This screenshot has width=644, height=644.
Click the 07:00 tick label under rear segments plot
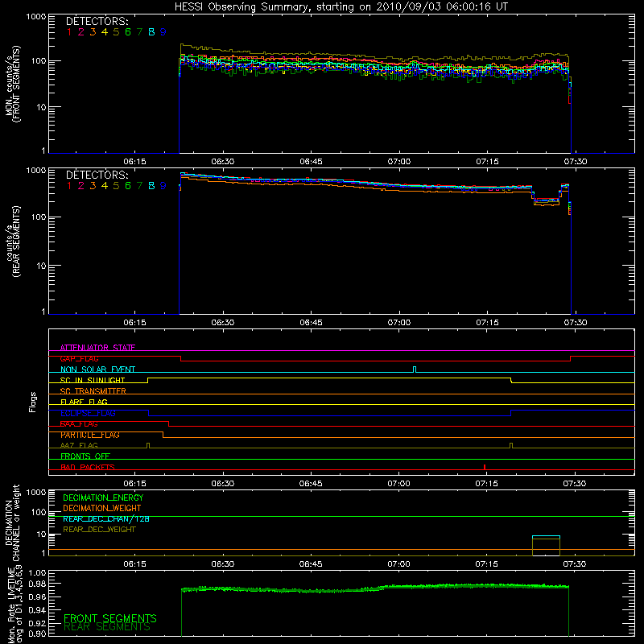pos(399,323)
